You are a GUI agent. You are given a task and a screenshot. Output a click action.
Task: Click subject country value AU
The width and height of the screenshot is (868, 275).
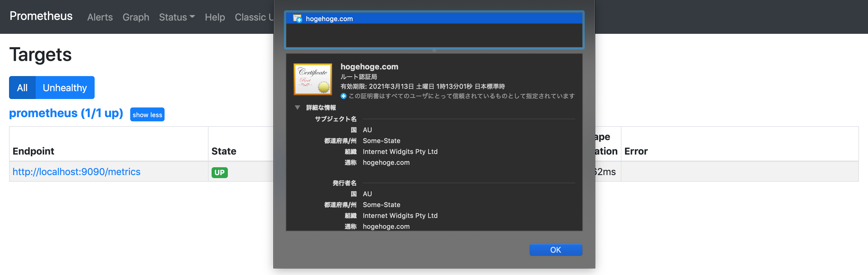coord(367,130)
